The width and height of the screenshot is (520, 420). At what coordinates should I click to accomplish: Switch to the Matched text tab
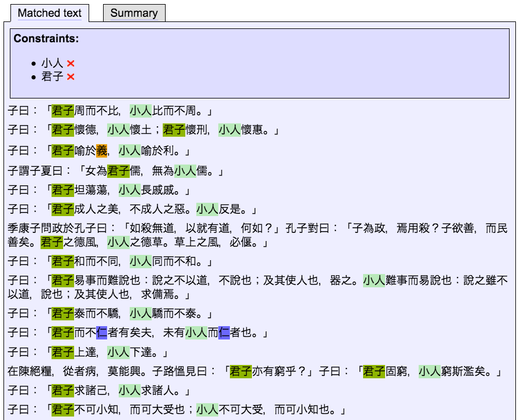click(x=50, y=13)
